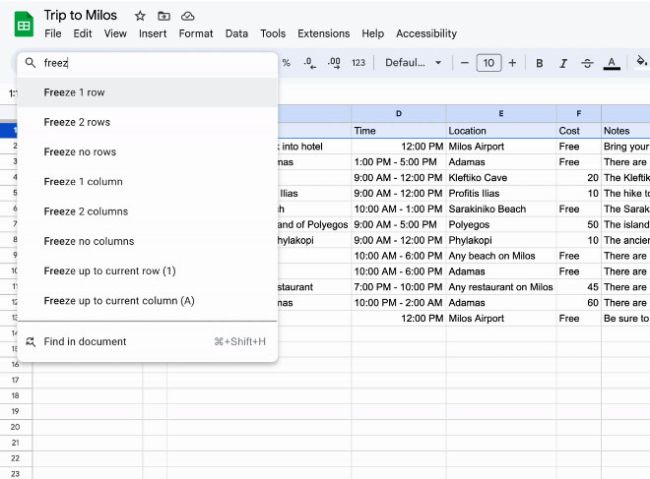The image size is (650, 479).
Task: Click the search box containing freez
Action: click(x=148, y=63)
